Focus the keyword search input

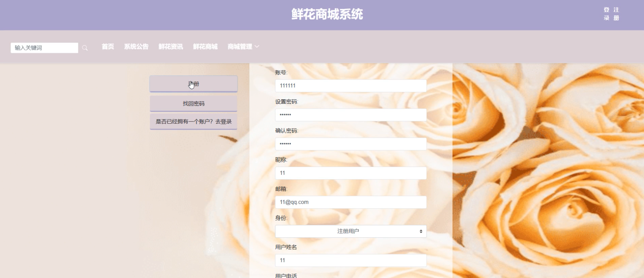click(44, 48)
